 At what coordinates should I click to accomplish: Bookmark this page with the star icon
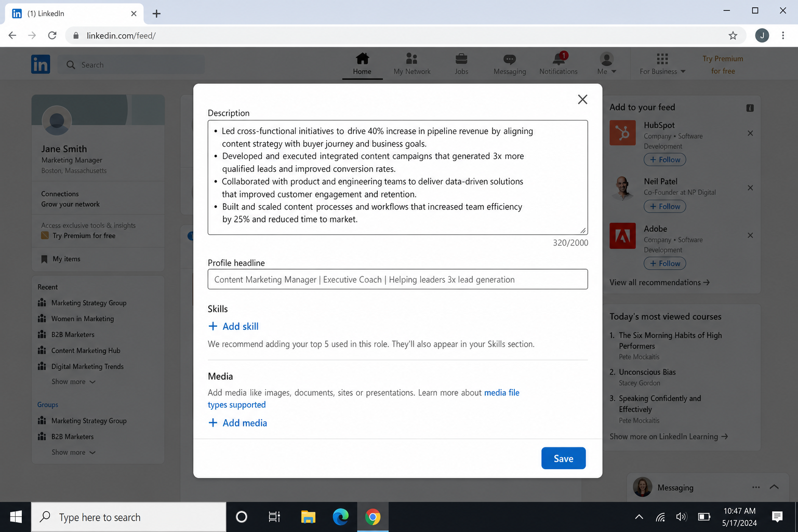(x=733, y=35)
